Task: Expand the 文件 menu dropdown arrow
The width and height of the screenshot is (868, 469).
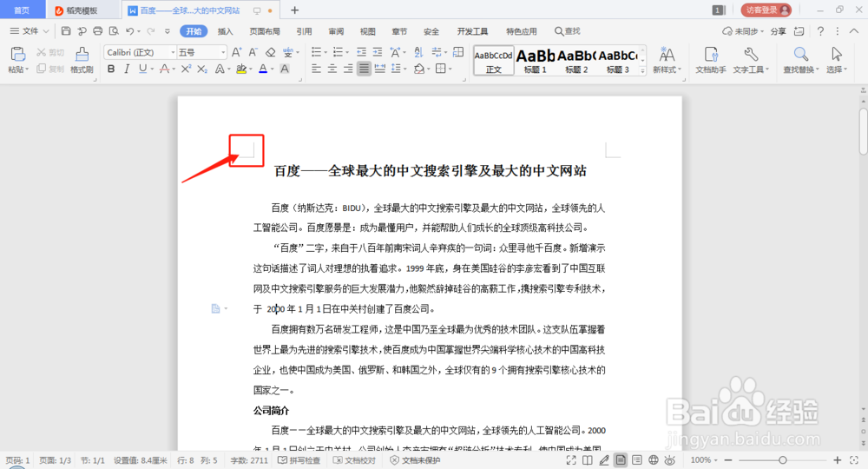Action: point(46,31)
